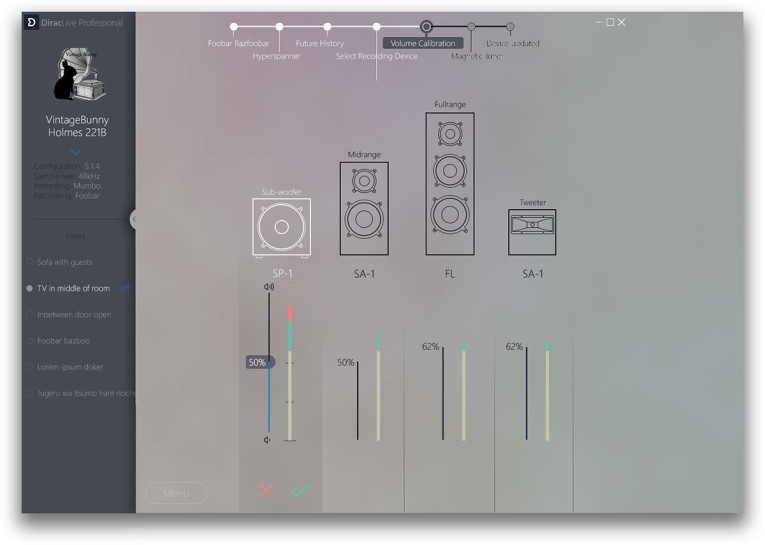Confirm calibration with the green checkmark

300,490
